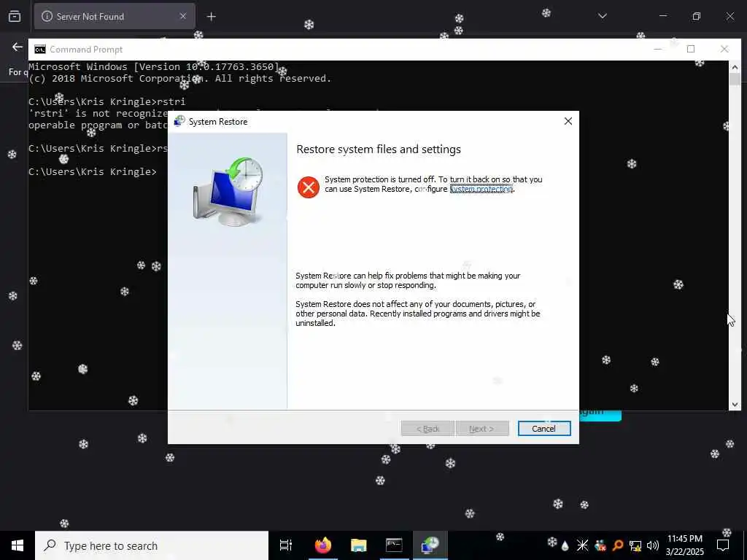Viewport: 747px width, 560px height.
Task: Expand the list all tabs dropdown
Action: 602,16
